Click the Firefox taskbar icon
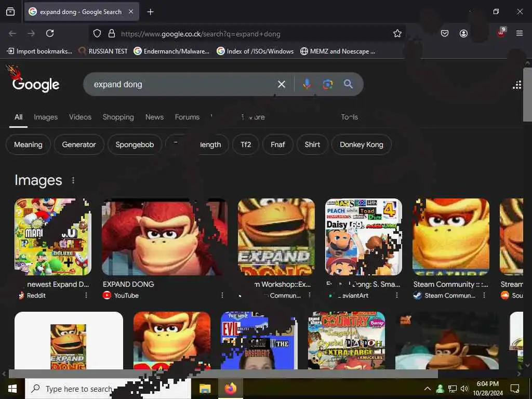 point(231,389)
